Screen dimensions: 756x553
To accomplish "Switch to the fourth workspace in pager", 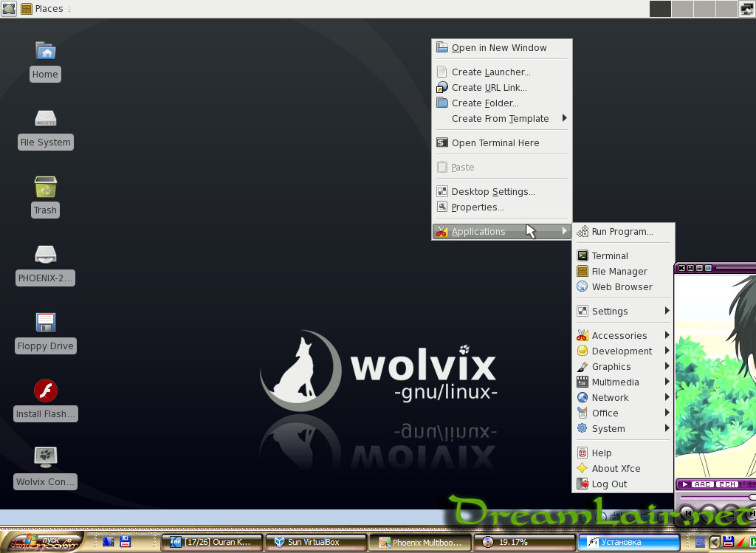I will pos(726,9).
